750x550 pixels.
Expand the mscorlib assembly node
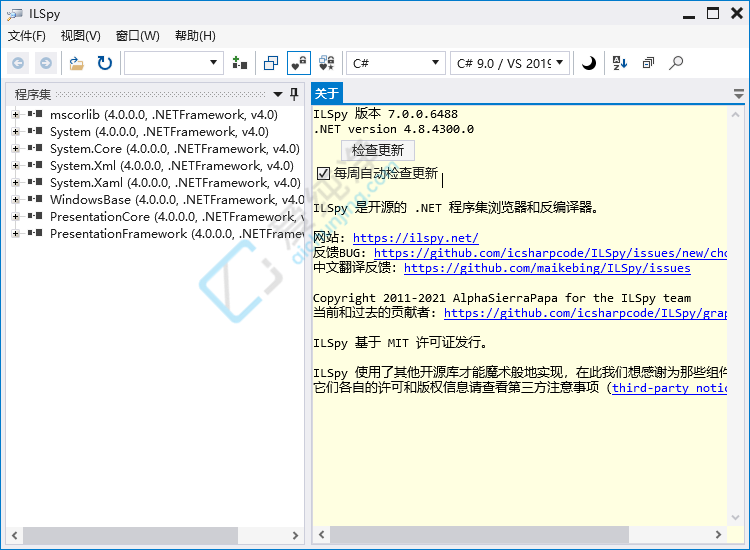16,115
